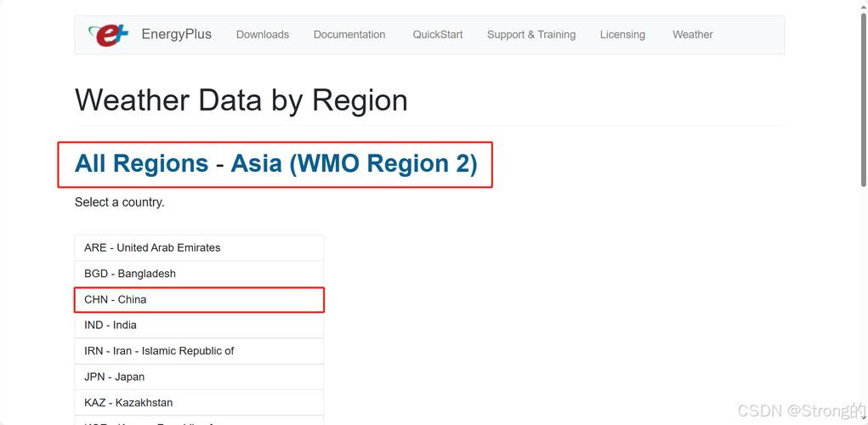Click the Asia (WMO Region 2) link

pos(354,163)
